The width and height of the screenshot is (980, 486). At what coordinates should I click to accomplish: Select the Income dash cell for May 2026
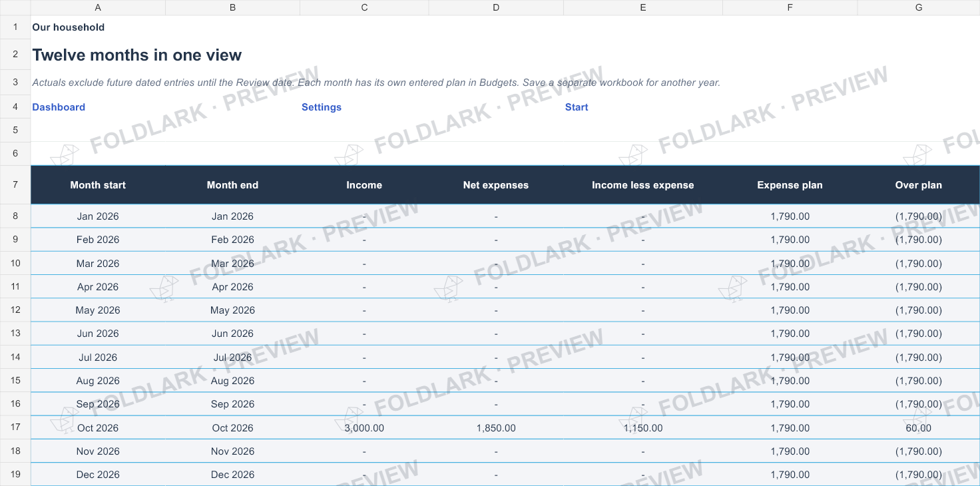(x=364, y=310)
